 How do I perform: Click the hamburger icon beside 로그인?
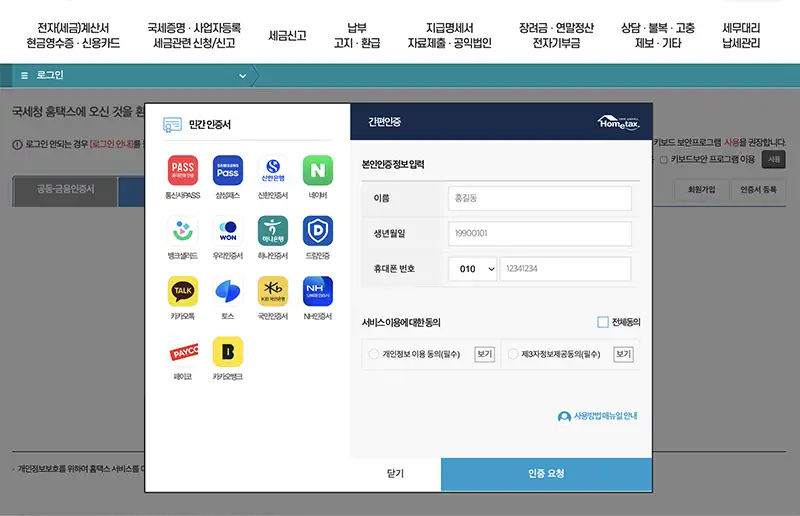(x=24, y=76)
